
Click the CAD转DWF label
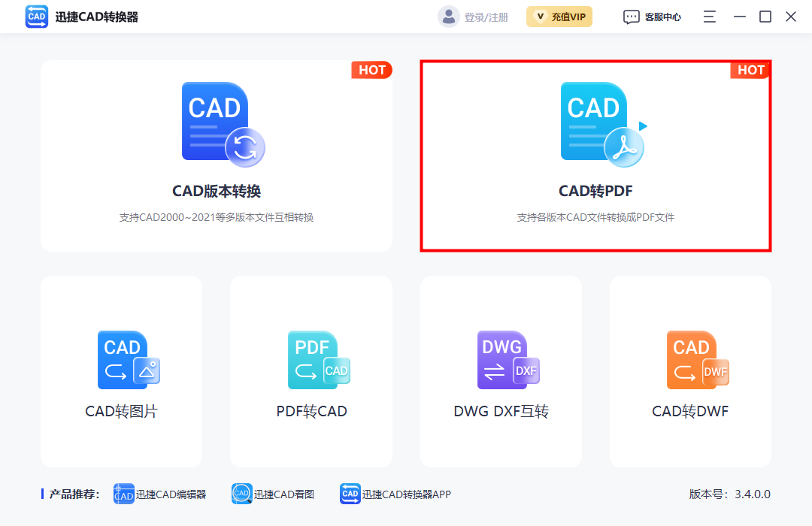coord(690,412)
